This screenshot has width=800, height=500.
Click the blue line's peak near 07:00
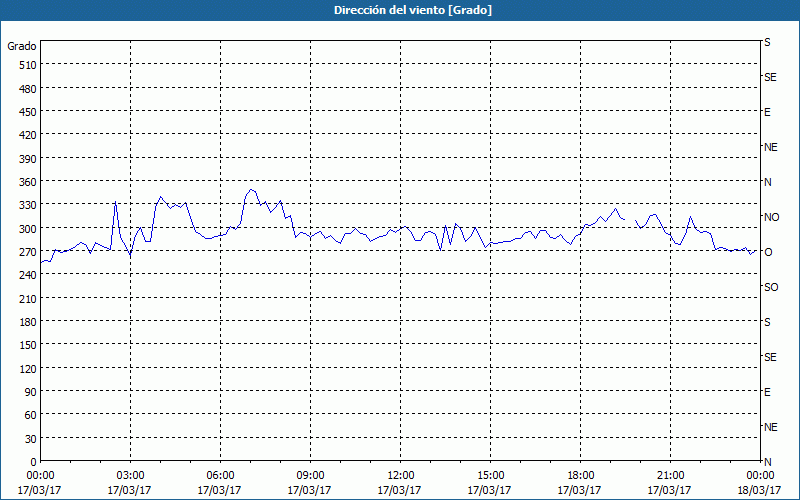[x=250, y=189]
